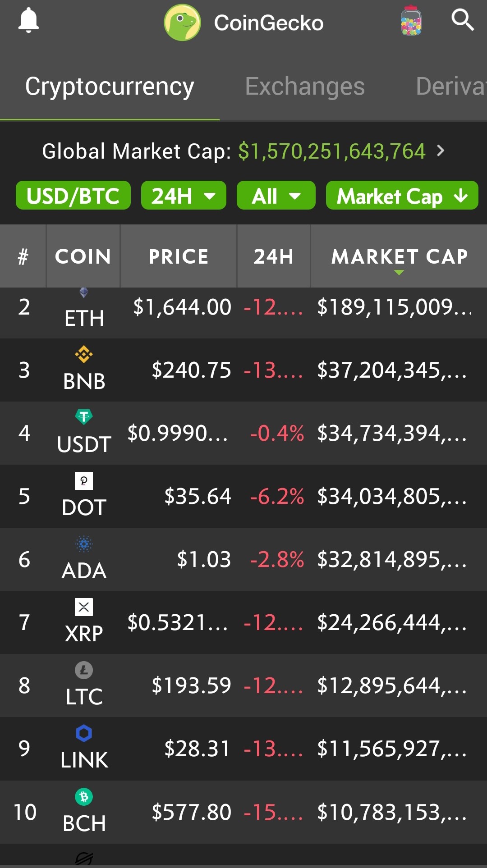
Task: Expand Global Market Cap details chevron
Action: (441, 151)
